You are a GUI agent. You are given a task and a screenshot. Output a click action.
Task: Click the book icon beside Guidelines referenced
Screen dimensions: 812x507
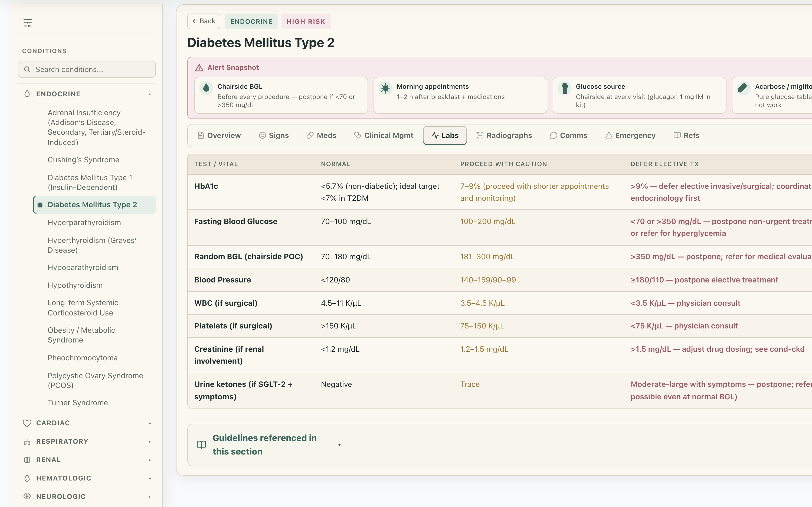(x=201, y=445)
